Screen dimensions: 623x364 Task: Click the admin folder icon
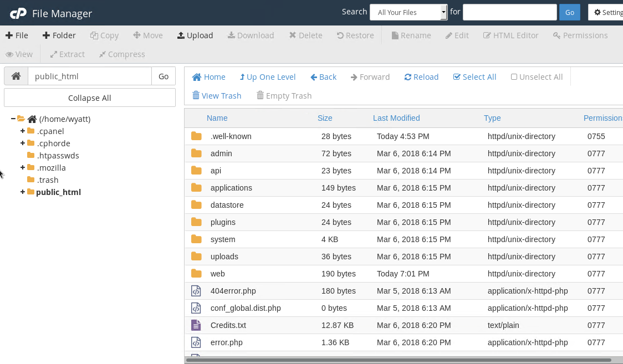point(196,153)
